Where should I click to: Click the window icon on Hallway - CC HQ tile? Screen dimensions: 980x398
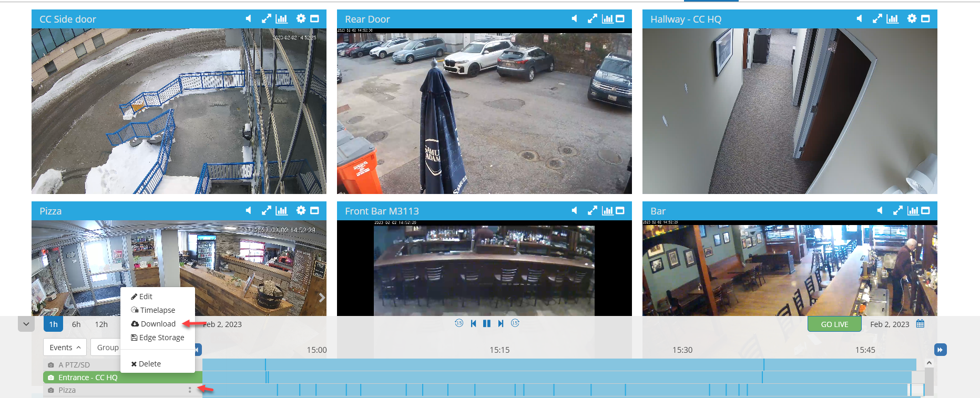pyautogui.click(x=925, y=19)
